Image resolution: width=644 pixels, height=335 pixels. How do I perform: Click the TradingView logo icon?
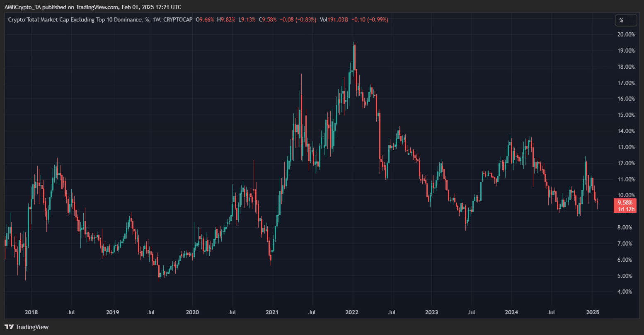[x=8, y=327]
